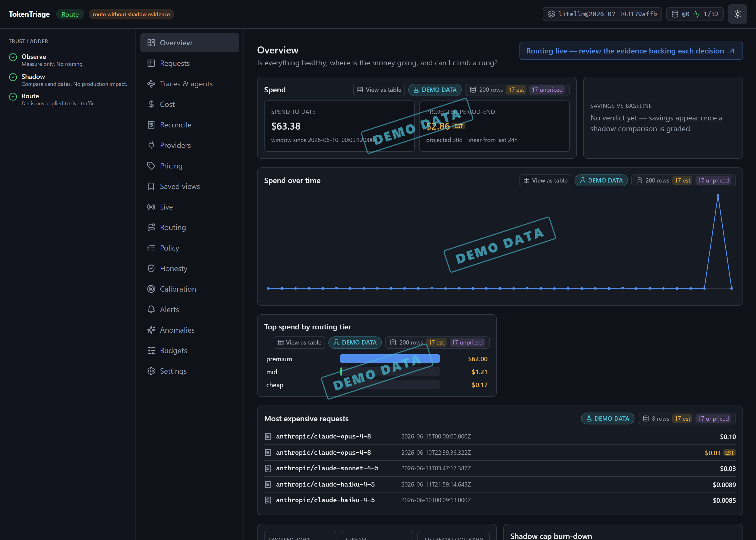Viewport: 756px width, 540px height.
Task: Click the litellm@2026-07-14#179affb version chip
Action: pos(602,14)
